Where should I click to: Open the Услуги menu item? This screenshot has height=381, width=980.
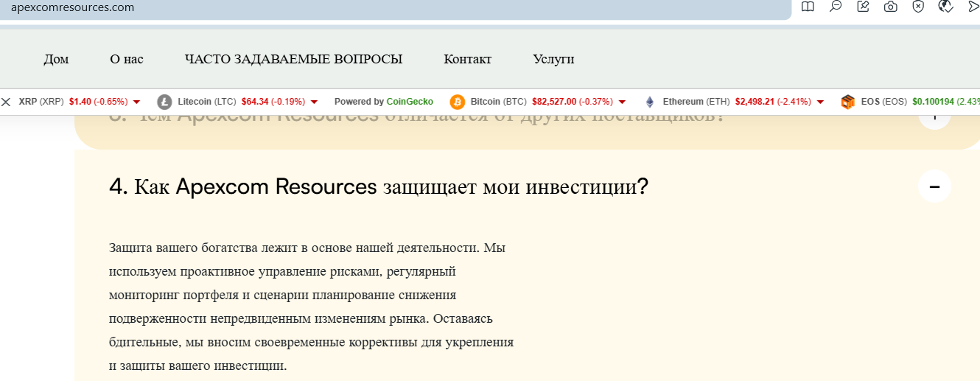pos(553,60)
